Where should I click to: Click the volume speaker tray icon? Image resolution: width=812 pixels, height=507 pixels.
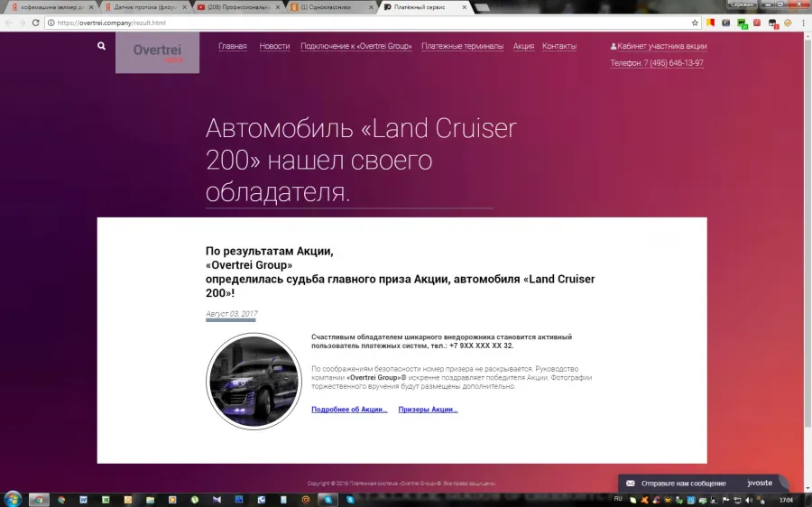click(748, 500)
